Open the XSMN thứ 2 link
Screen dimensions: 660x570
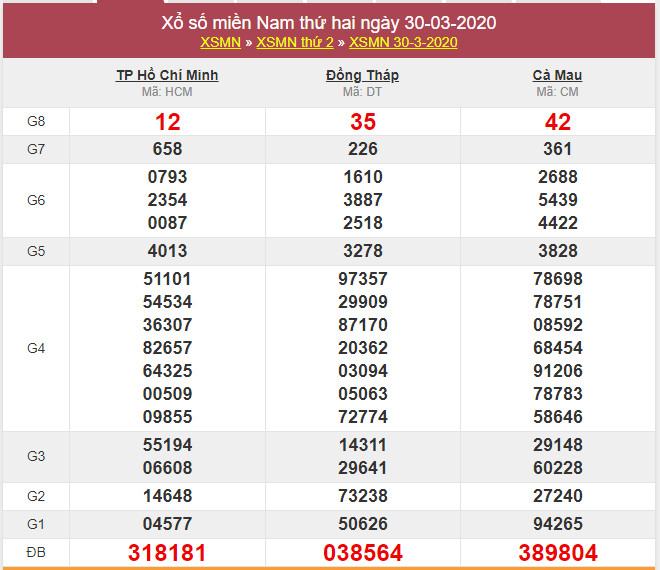coord(295,43)
